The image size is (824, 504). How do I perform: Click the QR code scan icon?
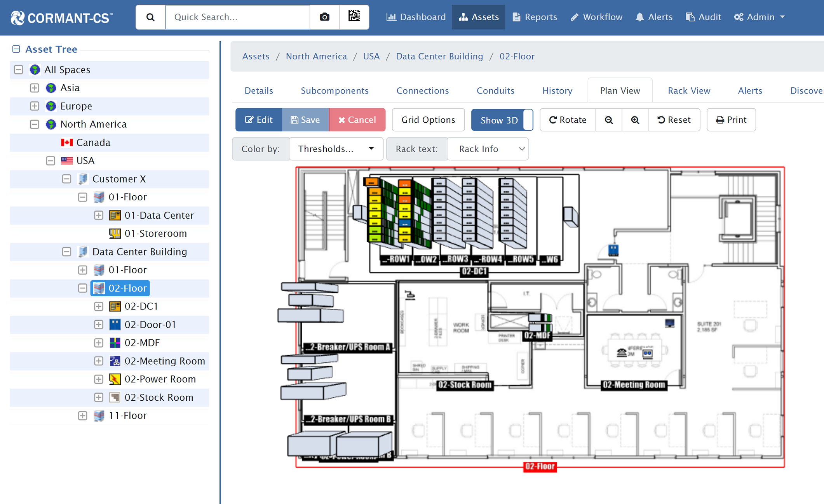pos(354,16)
